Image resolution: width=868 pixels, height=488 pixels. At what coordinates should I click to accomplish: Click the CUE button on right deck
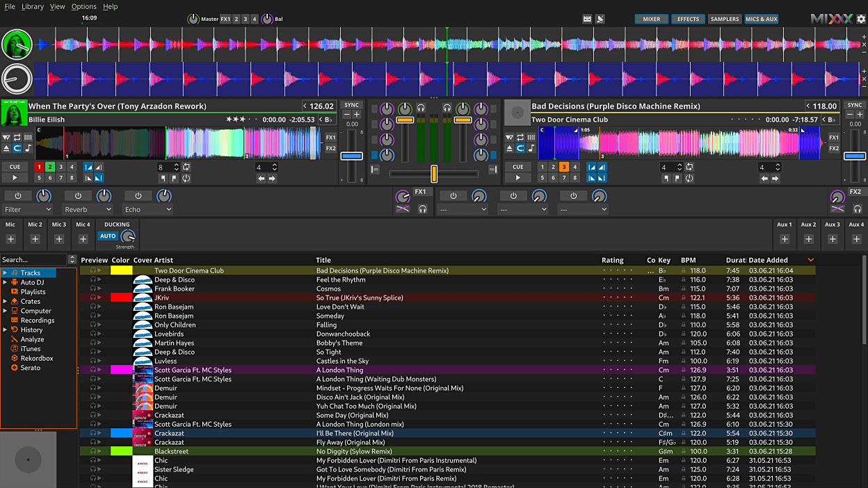coord(517,167)
